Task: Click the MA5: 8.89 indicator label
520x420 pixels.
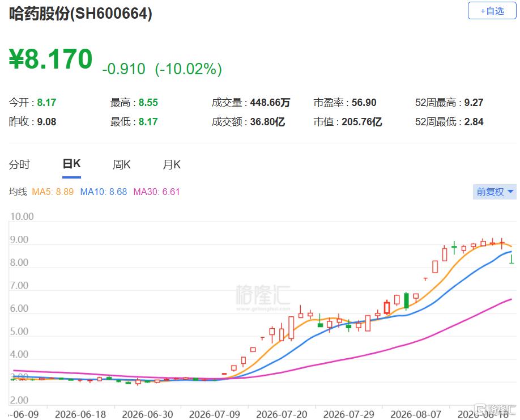Action: point(53,192)
